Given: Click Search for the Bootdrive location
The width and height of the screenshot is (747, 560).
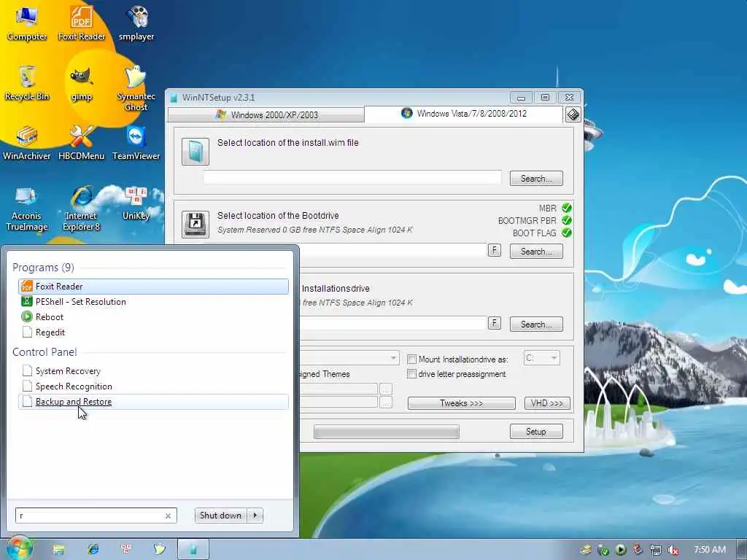Looking at the screenshot, I should pyautogui.click(x=536, y=252).
